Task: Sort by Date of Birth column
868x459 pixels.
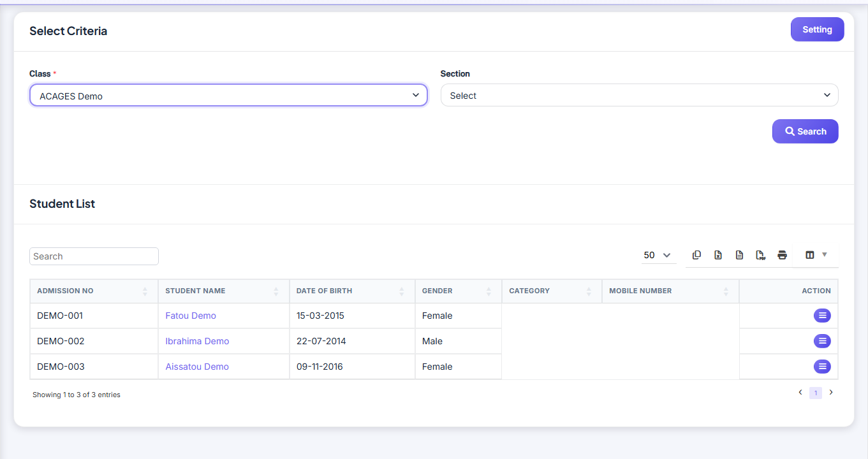Action: click(352, 291)
